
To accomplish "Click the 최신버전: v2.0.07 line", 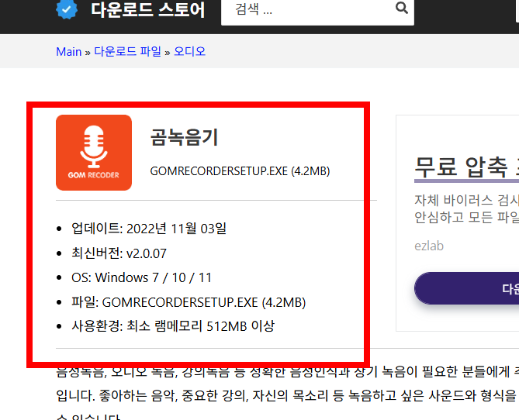I will [119, 253].
